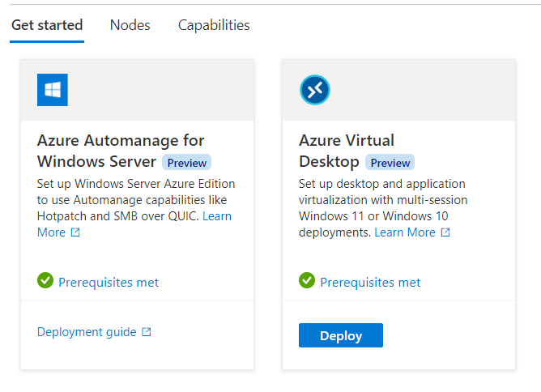Image resolution: width=541 pixels, height=392 pixels.
Task: Open Prerequisites met link on Virtual Desktop card
Action: [x=370, y=283]
